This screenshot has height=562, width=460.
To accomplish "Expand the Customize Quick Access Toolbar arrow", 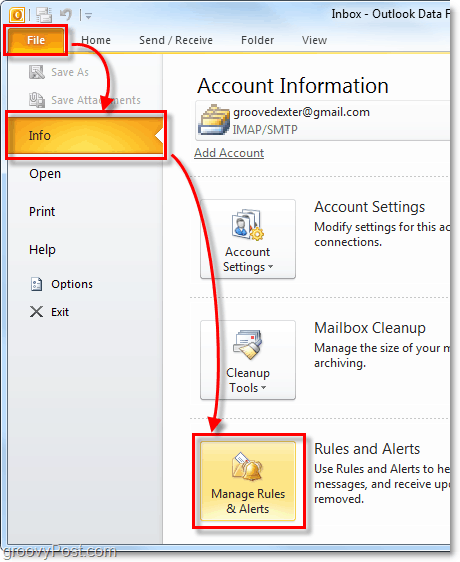I will [88, 16].
